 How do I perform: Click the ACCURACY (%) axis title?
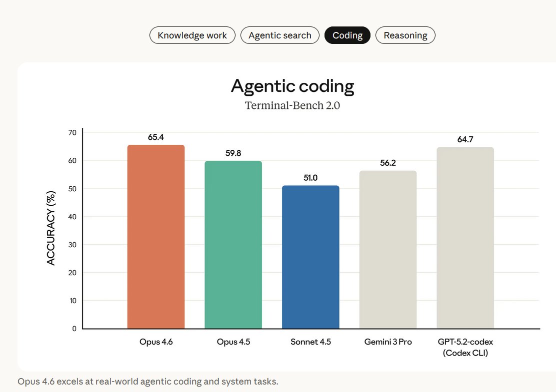[51, 229]
